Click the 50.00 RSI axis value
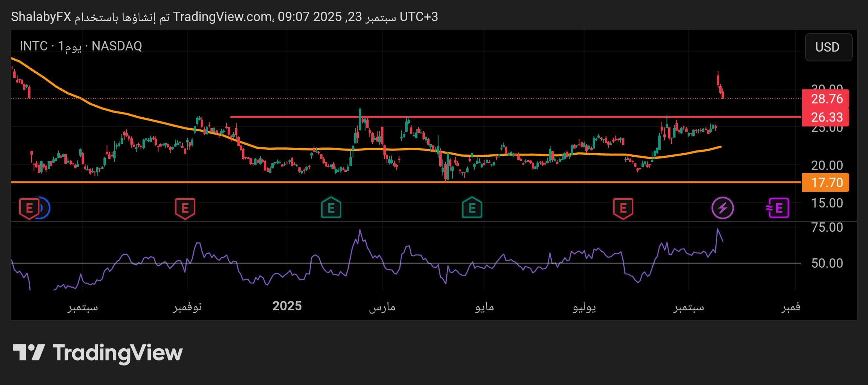The image size is (868, 385). tap(827, 263)
